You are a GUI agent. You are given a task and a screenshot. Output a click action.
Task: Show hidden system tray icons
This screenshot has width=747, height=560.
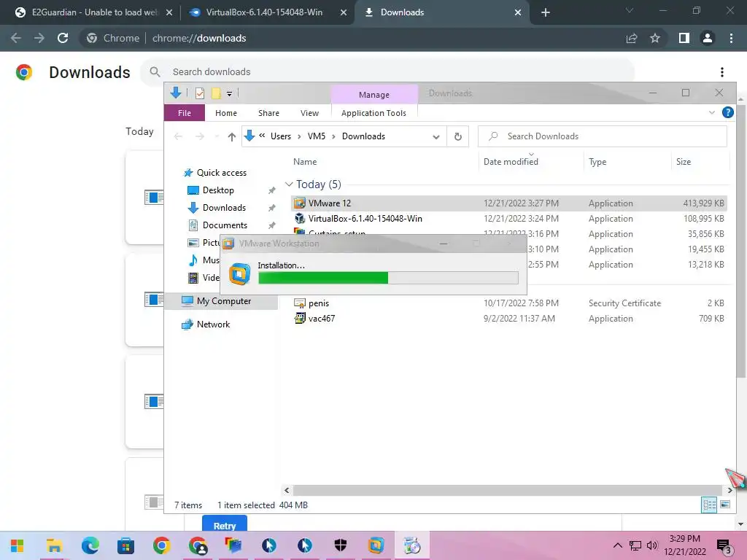pyautogui.click(x=617, y=545)
